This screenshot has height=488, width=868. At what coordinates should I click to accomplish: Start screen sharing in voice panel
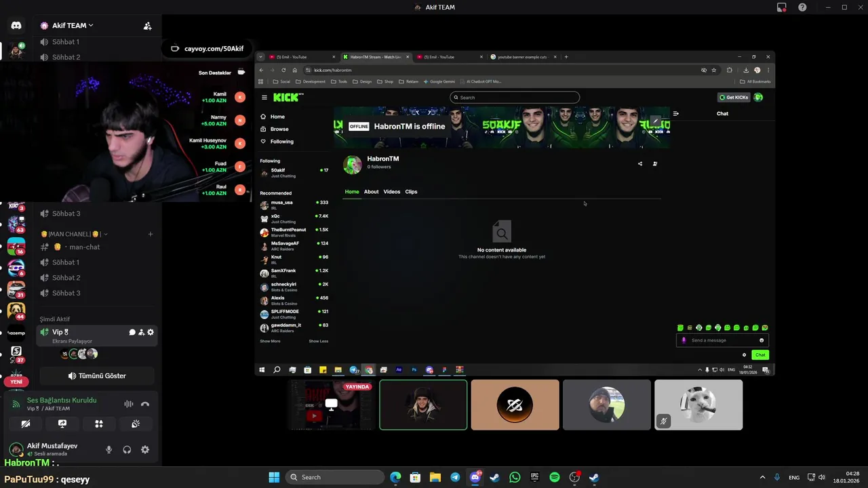(x=62, y=424)
